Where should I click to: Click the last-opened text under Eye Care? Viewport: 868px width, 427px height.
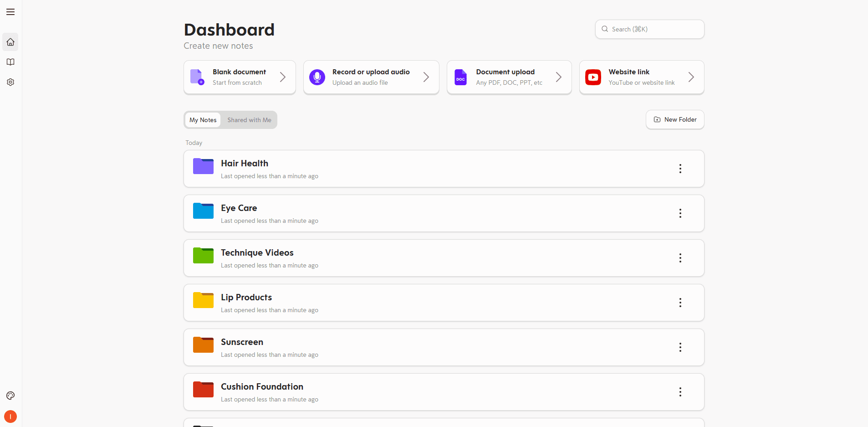coord(270,221)
